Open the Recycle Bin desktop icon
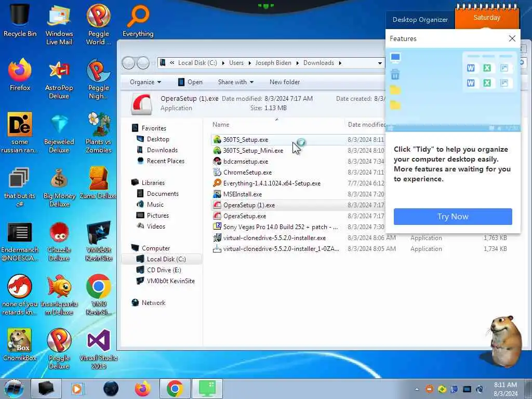 [20, 20]
